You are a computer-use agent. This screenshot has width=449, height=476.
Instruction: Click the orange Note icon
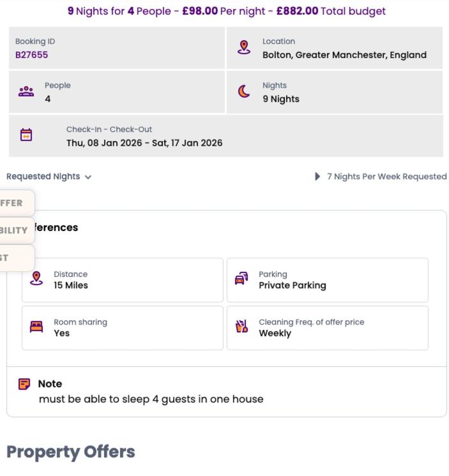coord(24,384)
